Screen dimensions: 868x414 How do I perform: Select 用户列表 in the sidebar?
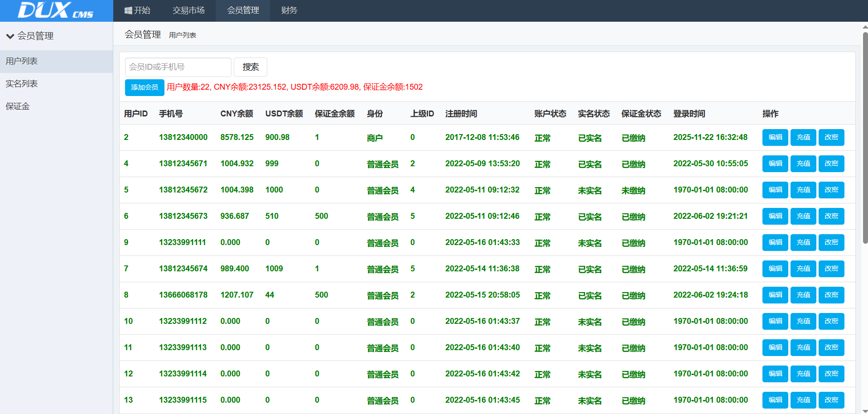pyautogui.click(x=22, y=61)
